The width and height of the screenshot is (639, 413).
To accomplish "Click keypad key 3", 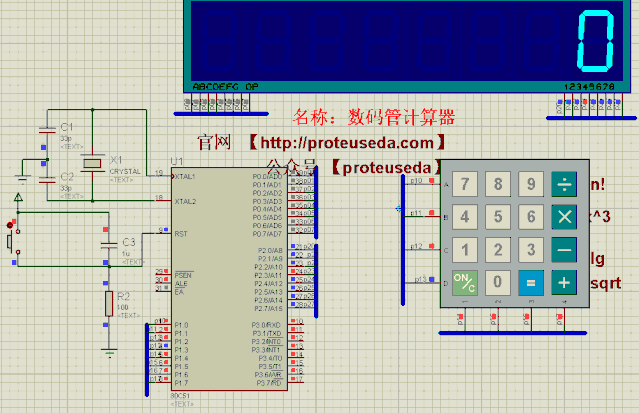I will [x=531, y=250].
